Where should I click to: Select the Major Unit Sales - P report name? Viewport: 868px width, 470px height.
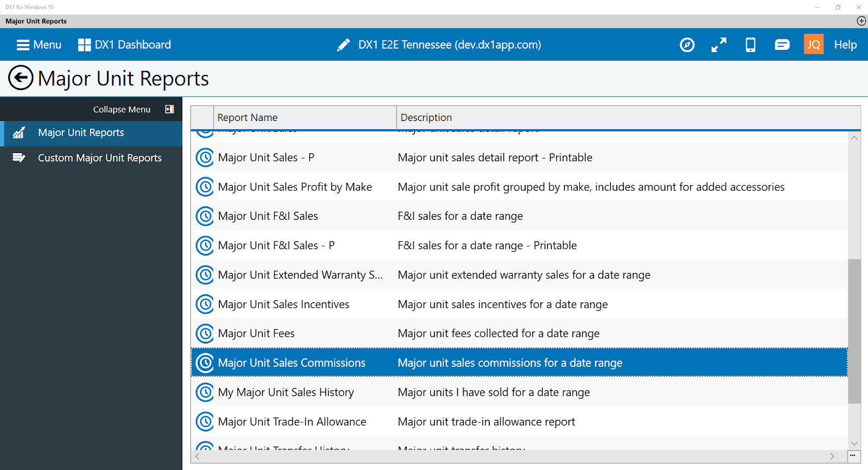[266, 157]
